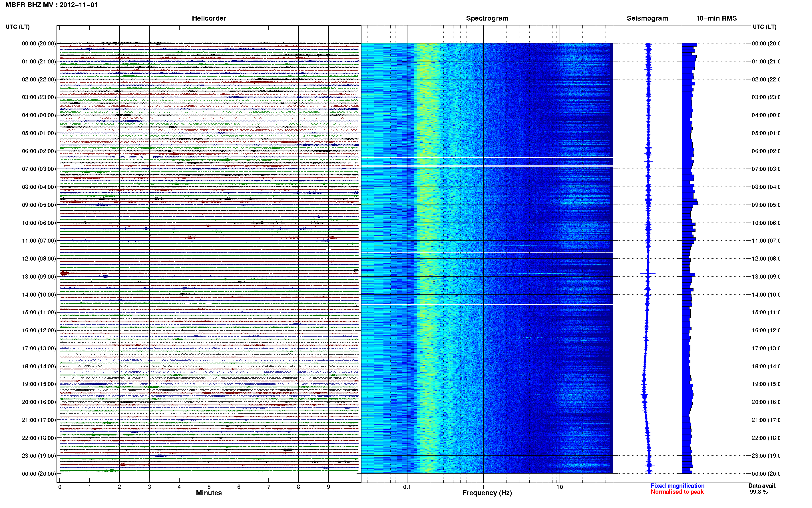Click the '1' frequency tick label
Image resolution: width=812 pixels, height=508 pixels.
click(x=483, y=487)
